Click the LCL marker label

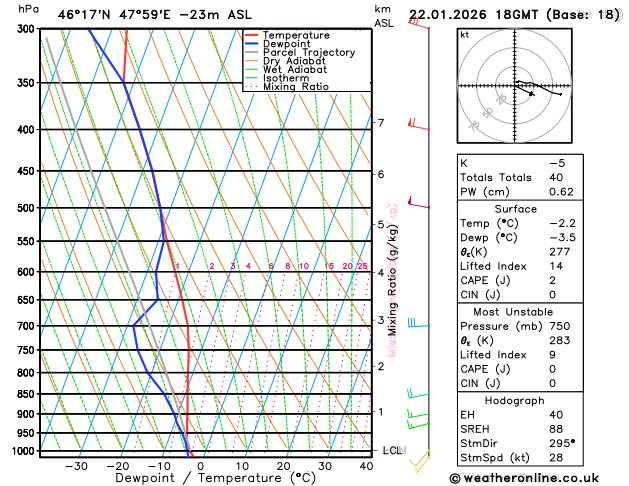tap(394, 451)
